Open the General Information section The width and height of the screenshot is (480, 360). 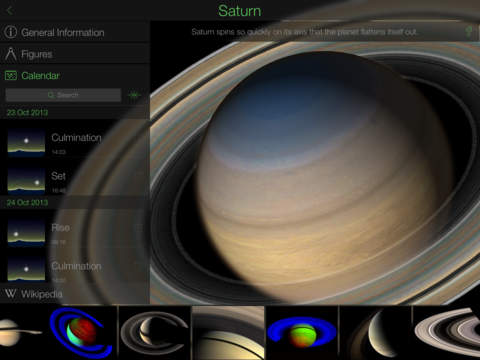[75, 32]
